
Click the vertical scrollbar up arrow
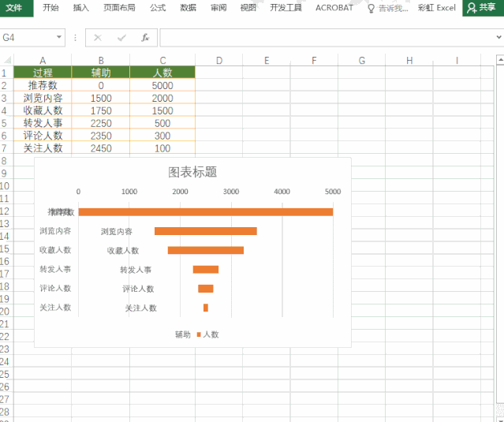pyautogui.click(x=500, y=60)
